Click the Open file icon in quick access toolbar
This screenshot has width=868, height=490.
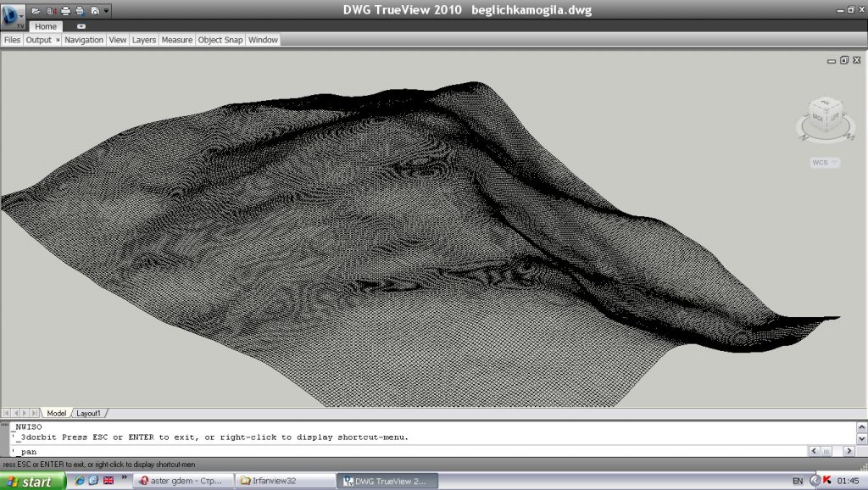click(x=36, y=11)
